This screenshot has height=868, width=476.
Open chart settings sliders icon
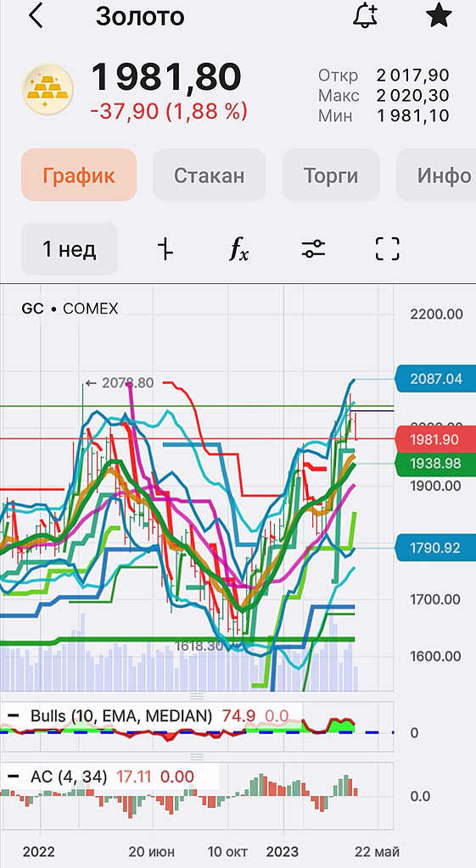coord(314,249)
